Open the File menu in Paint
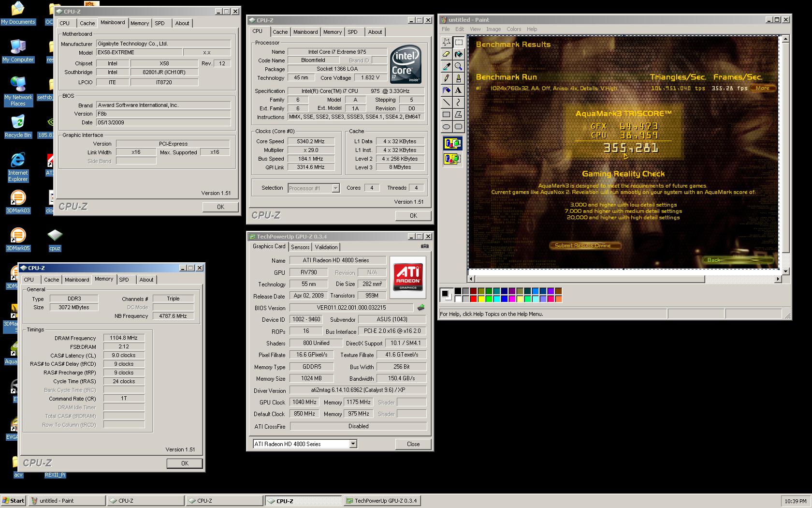This screenshot has height=508, width=812. (x=446, y=29)
